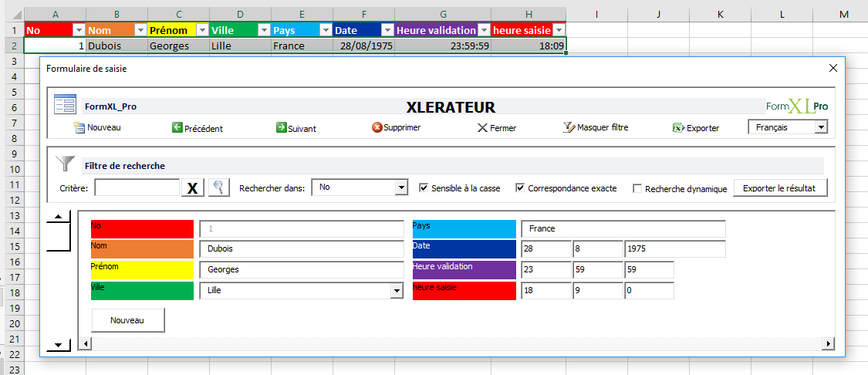This screenshot has height=375, width=868.
Task: Open filter dropdown of Prénom column header
Action: tap(202, 30)
